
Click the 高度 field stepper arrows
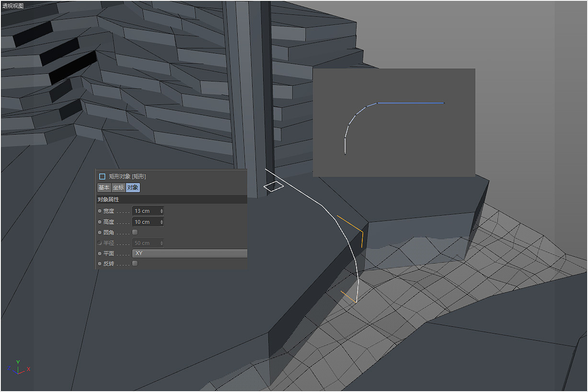[x=161, y=222]
